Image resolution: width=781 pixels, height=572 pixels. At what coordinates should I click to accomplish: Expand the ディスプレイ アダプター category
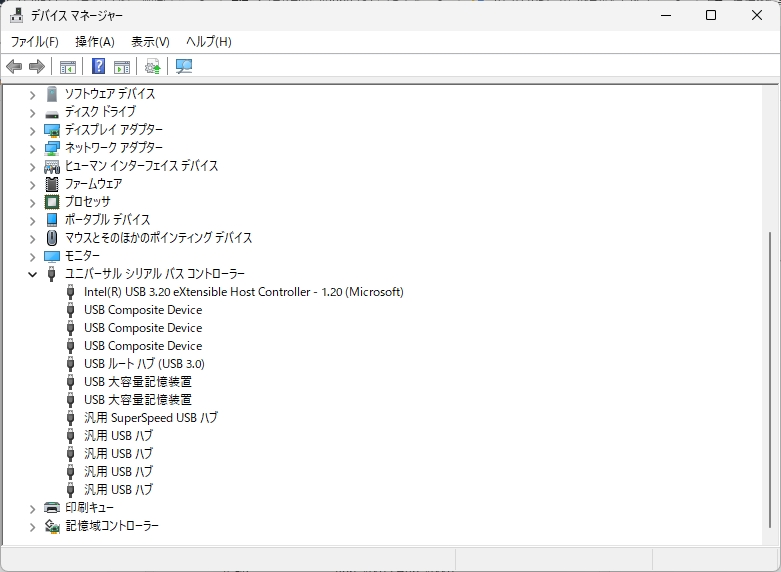pyautogui.click(x=32, y=130)
